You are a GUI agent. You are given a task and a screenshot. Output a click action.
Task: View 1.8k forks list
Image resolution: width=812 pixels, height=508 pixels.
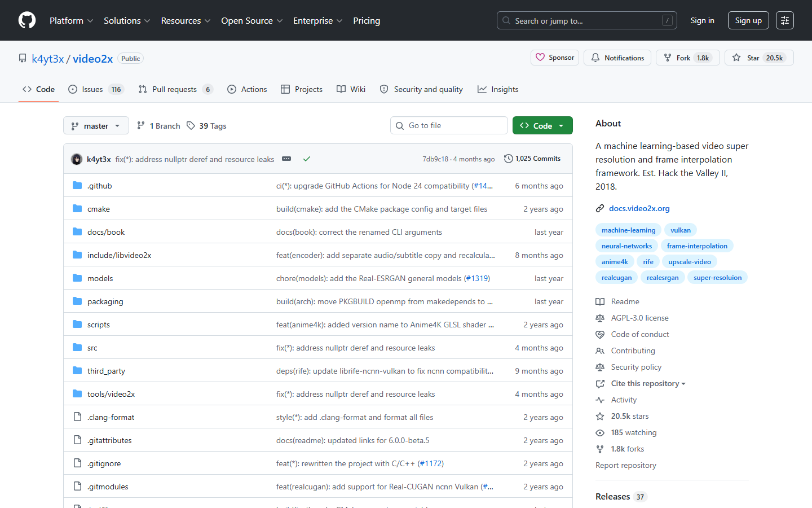point(620,449)
